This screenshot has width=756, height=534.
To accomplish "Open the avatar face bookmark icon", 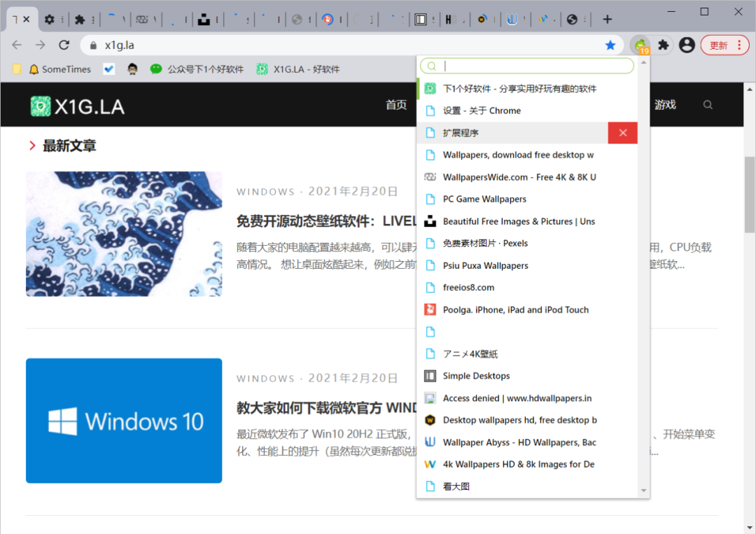I will tap(132, 69).
